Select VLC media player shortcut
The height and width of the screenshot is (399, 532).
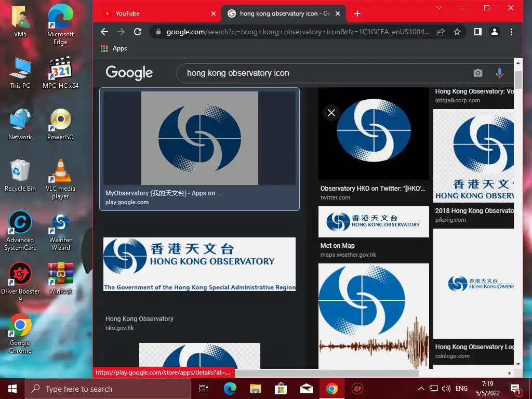[x=60, y=180]
